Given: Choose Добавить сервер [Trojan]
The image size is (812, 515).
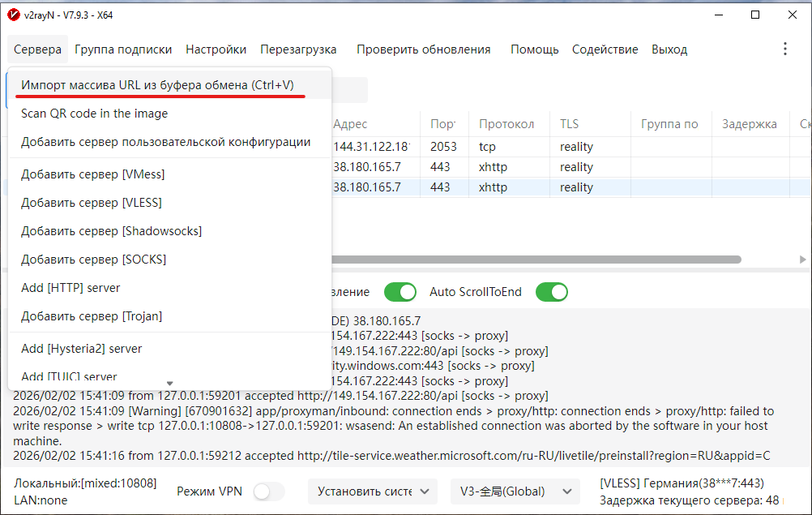Looking at the screenshot, I should click(x=170, y=316).
